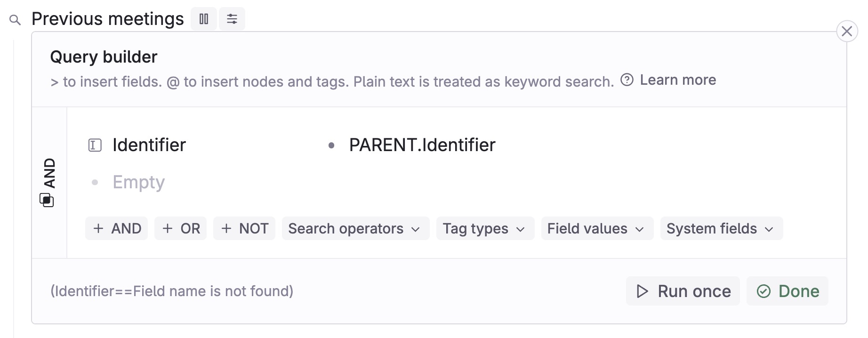
Task: Click the help question mark icon
Action: pyautogui.click(x=627, y=80)
